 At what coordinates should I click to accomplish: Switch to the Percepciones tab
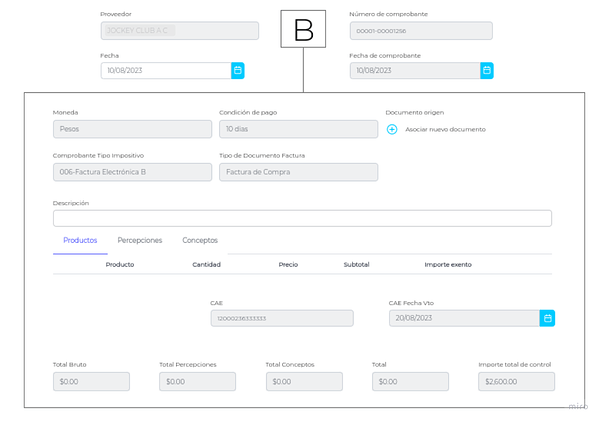point(139,240)
